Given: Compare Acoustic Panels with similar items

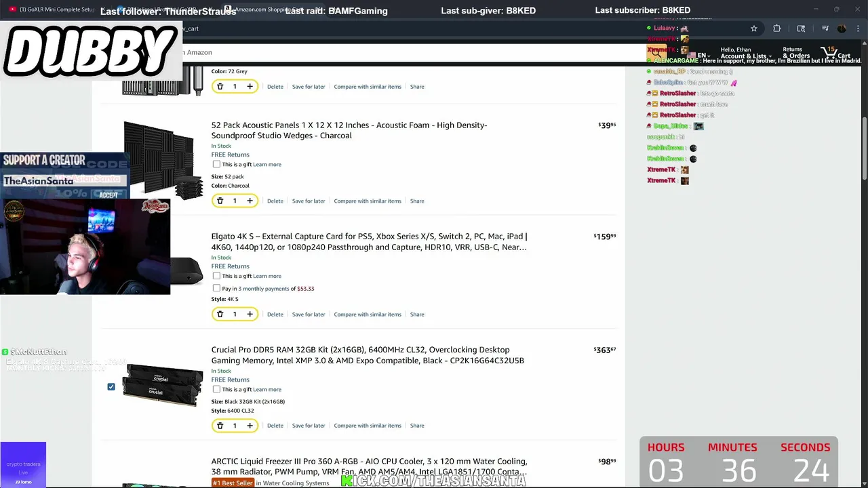Looking at the screenshot, I should pos(368,201).
